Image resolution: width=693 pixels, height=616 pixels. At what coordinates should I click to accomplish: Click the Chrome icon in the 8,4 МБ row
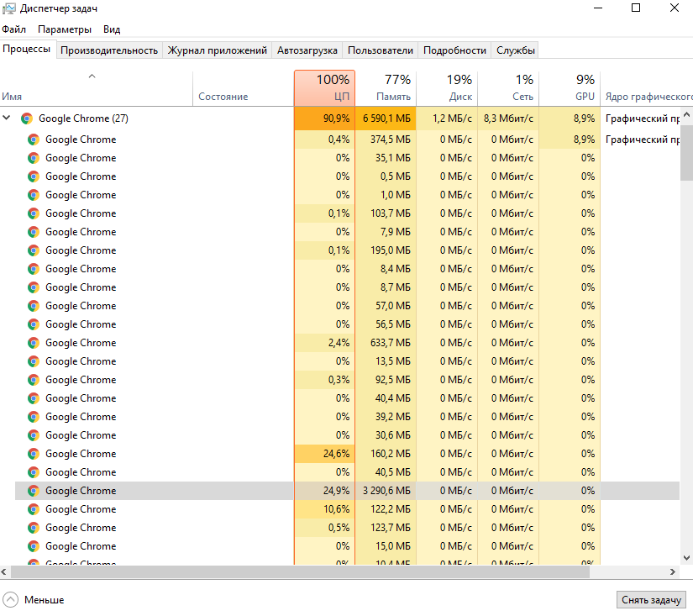click(x=33, y=269)
